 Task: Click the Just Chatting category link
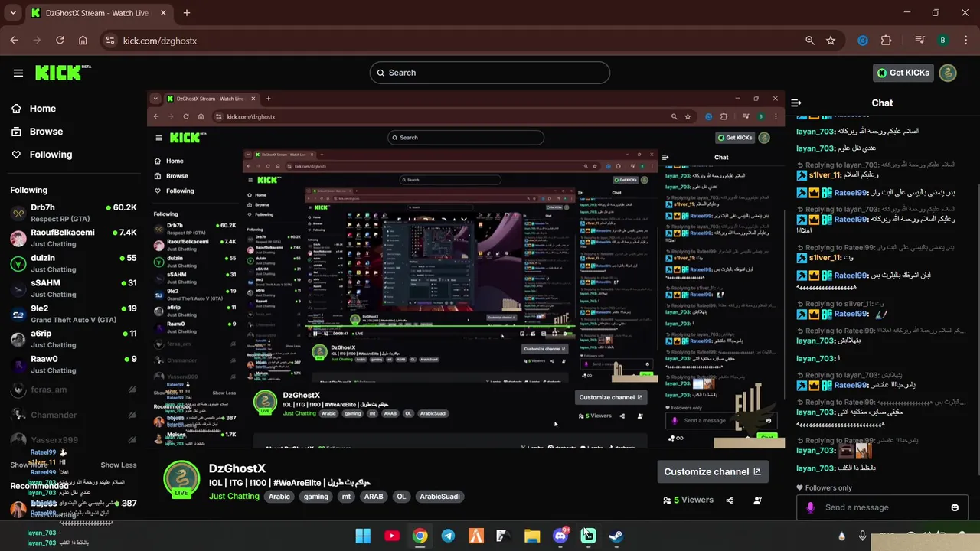tap(234, 496)
